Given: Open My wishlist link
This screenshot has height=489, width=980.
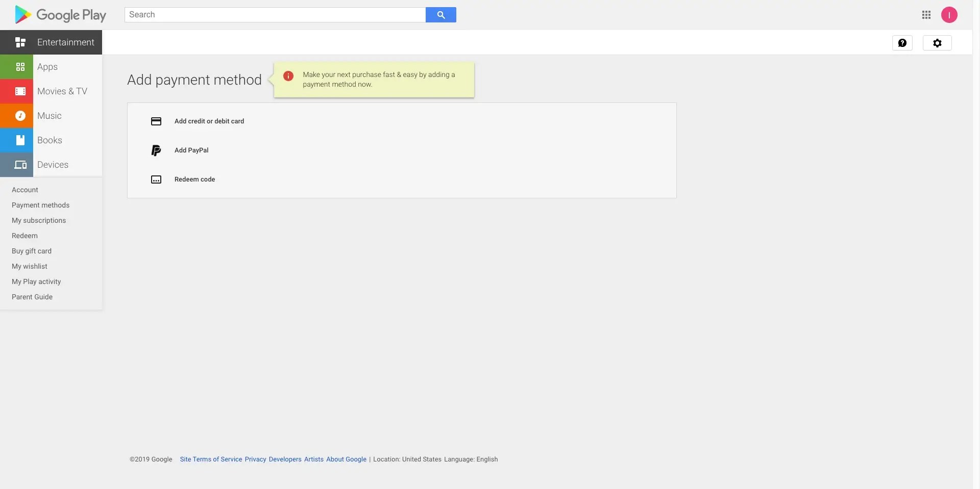Looking at the screenshot, I should [30, 266].
